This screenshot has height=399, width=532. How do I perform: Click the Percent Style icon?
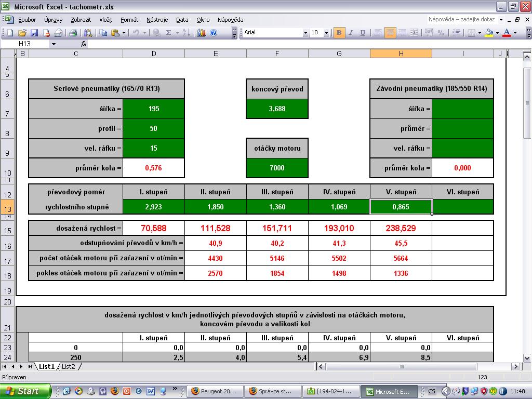point(441,33)
